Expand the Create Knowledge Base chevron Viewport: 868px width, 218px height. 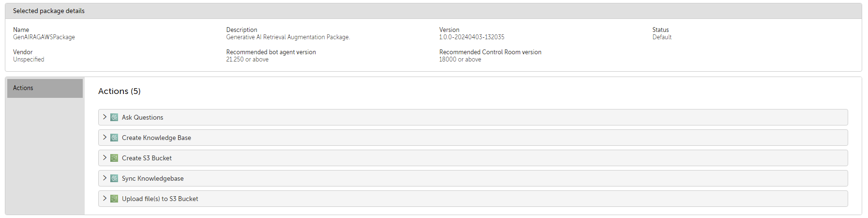[105, 138]
